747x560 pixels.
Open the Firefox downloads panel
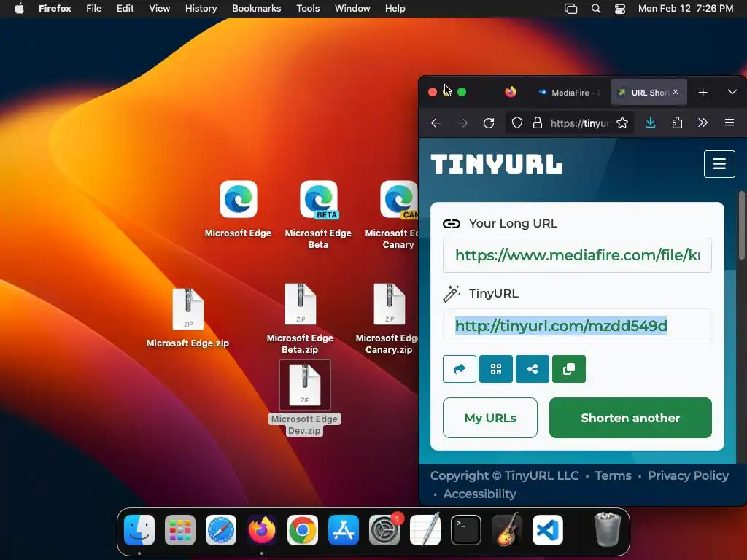pyautogui.click(x=650, y=123)
